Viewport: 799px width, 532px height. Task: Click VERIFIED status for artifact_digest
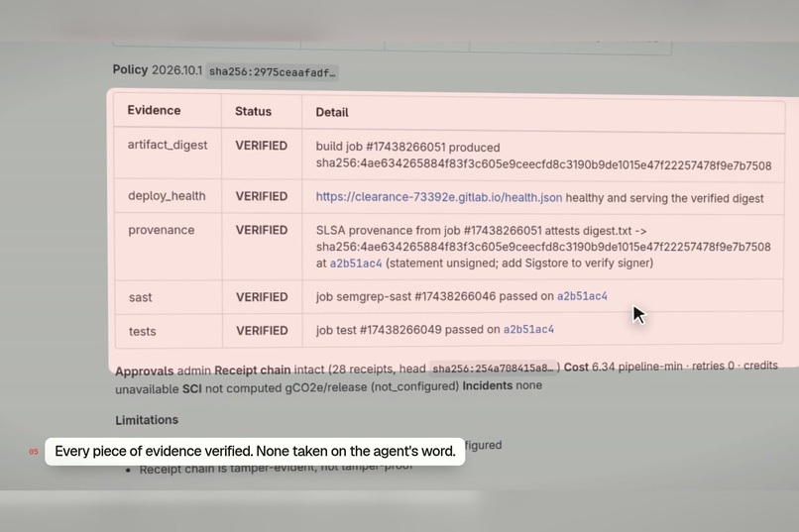(261, 146)
